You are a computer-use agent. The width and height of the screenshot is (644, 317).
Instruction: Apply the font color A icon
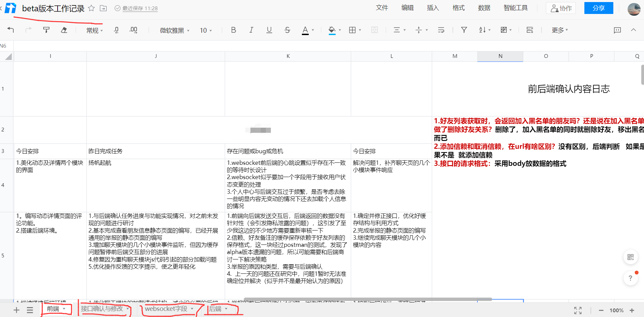[x=305, y=30]
